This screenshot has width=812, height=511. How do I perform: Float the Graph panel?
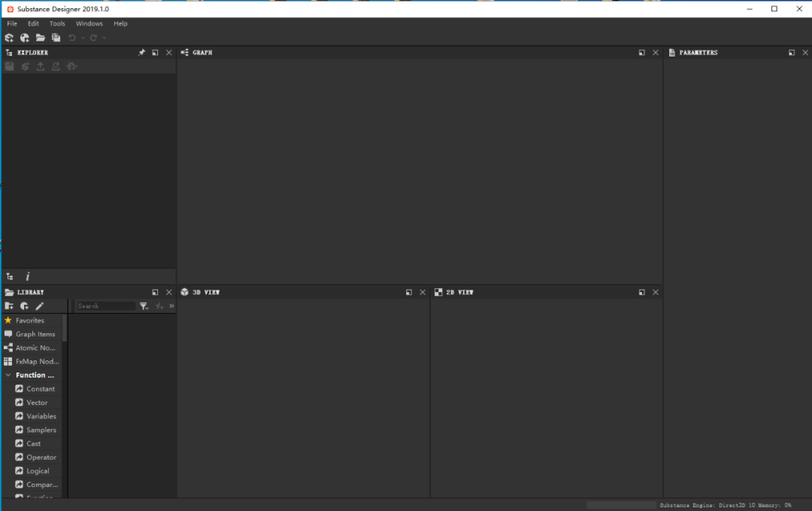coord(641,53)
